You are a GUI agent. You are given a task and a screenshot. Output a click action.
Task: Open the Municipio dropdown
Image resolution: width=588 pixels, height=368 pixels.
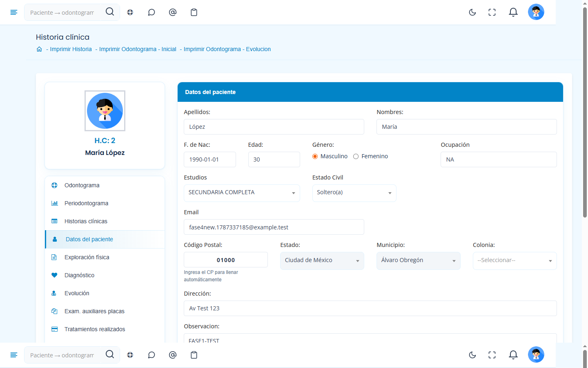point(418,261)
